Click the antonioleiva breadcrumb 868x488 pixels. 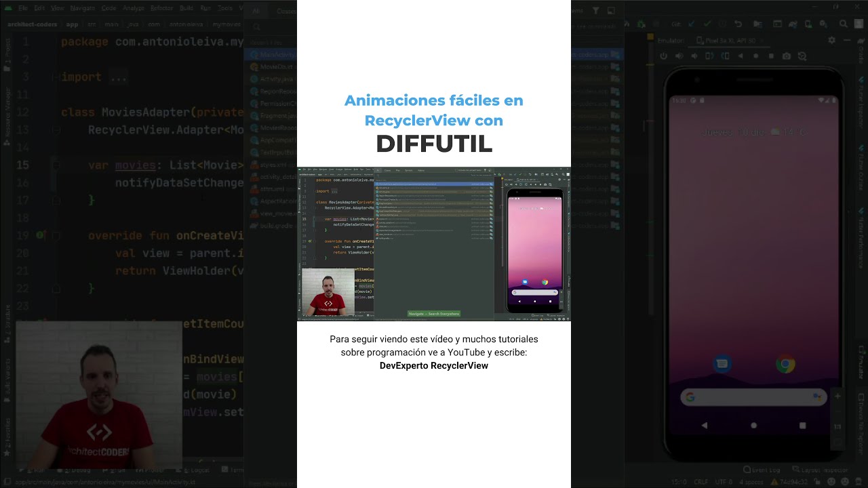click(186, 24)
